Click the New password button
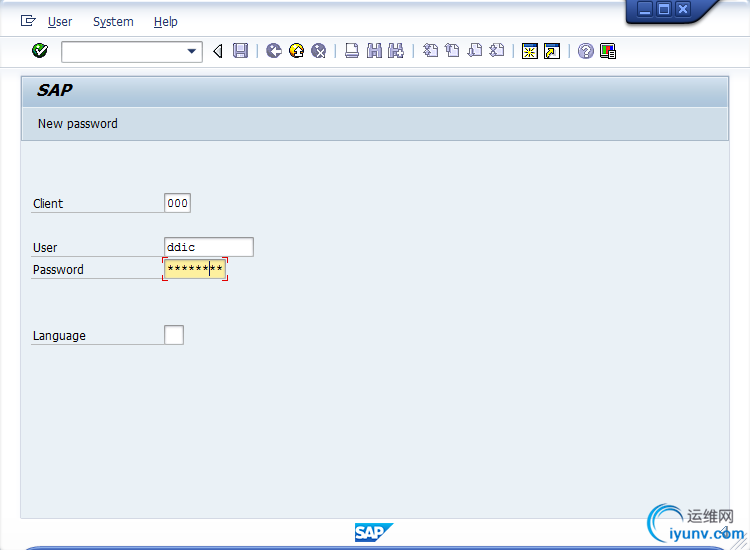The height and width of the screenshot is (550, 750). click(x=77, y=124)
